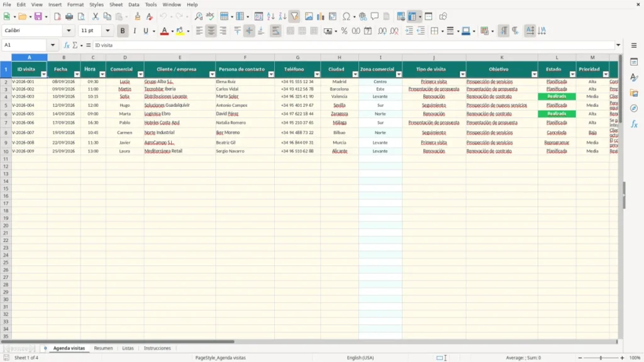
Task: Click the Name Box cell reference field
Action: [x=25, y=45]
